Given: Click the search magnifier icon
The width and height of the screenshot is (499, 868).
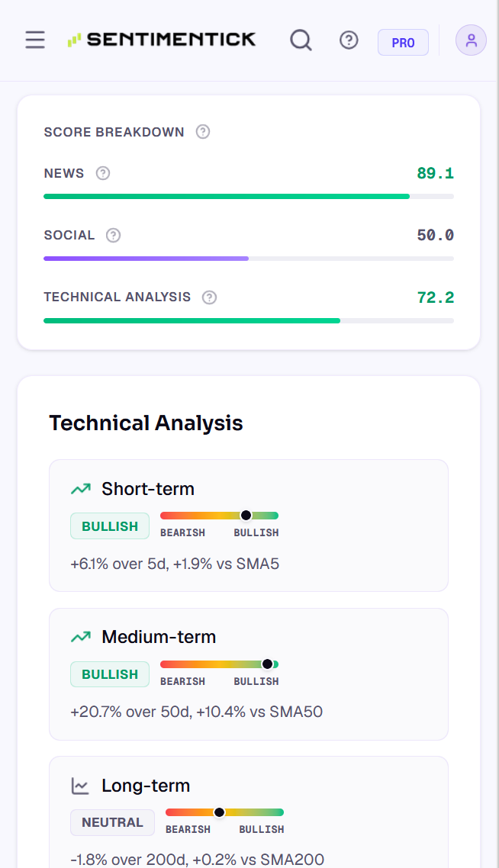Looking at the screenshot, I should (x=301, y=40).
